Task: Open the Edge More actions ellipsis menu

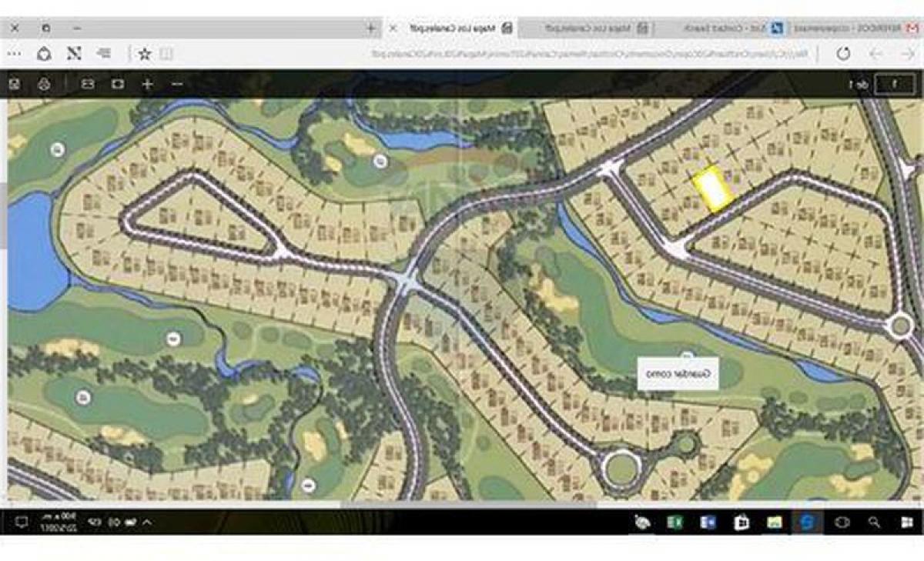Action: point(14,54)
